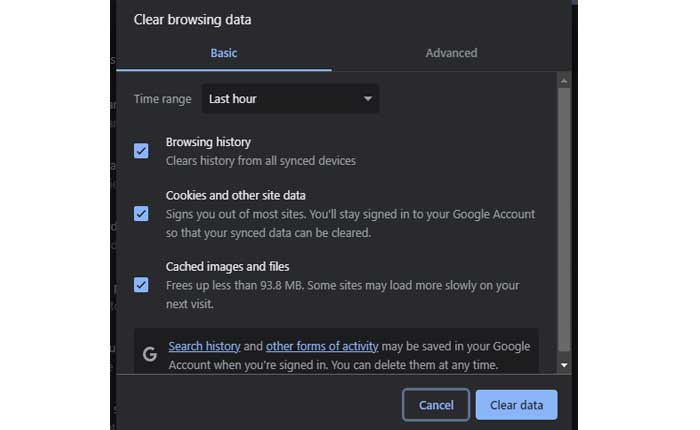Click the Google G logo icon
The width and height of the screenshot is (700, 430).
point(150,354)
